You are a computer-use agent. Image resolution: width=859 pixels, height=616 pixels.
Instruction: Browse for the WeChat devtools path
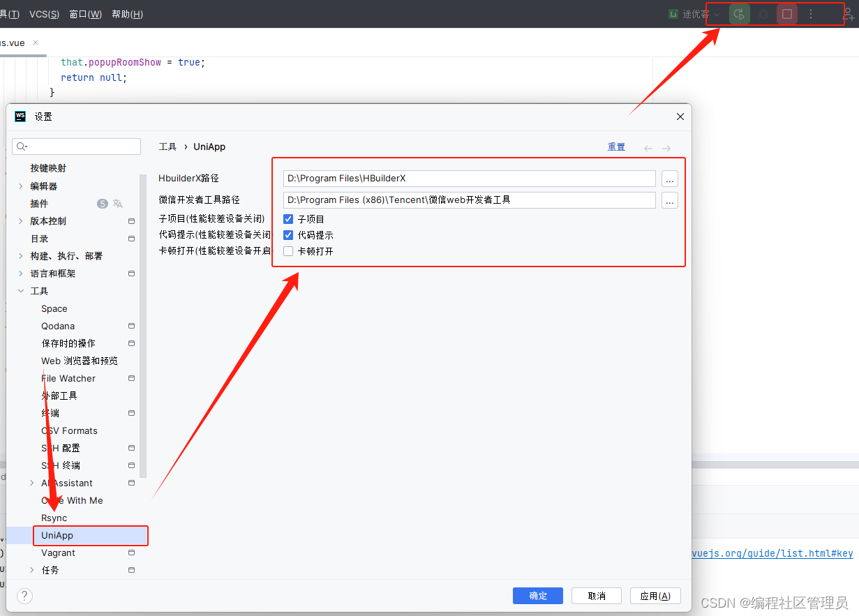pyautogui.click(x=669, y=200)
